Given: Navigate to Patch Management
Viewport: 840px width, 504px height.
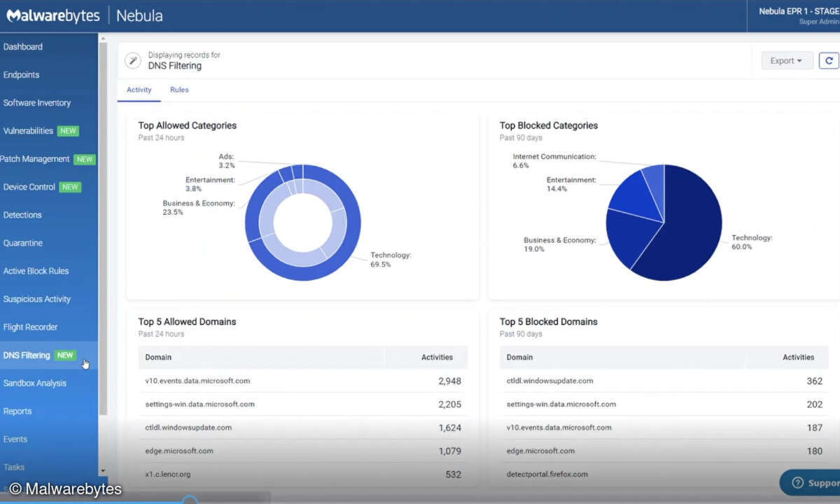Looking at the screenshot, I should tap(35, 159).
